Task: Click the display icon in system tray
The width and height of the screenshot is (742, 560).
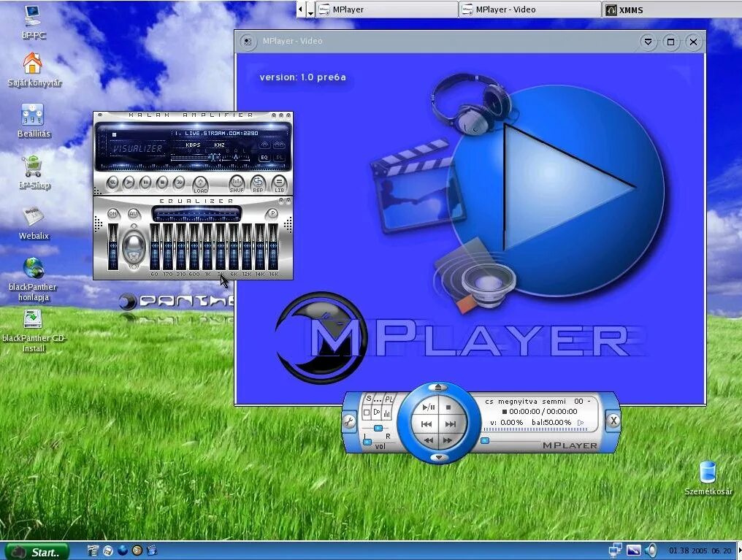Action: (633, 550)
